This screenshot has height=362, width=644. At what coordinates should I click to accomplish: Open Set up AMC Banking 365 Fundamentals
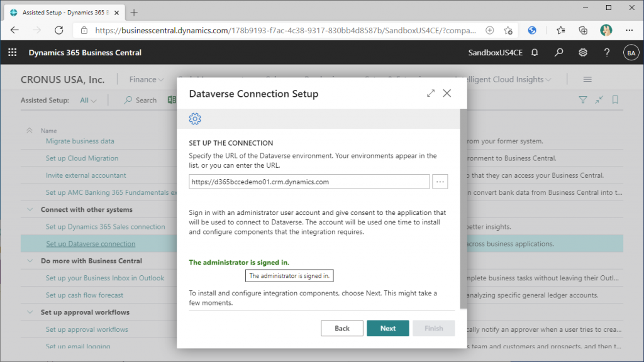111,192
